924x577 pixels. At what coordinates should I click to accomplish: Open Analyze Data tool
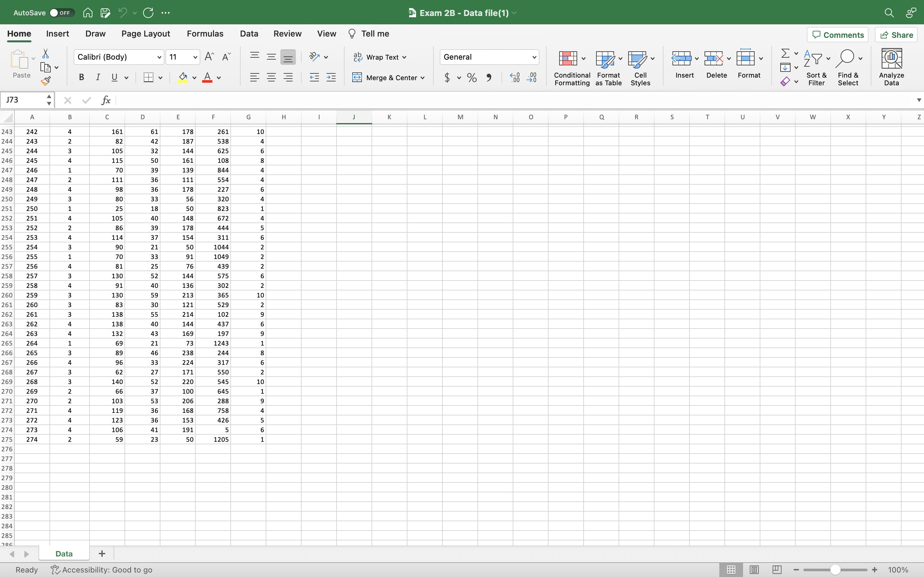pos(891,67)
